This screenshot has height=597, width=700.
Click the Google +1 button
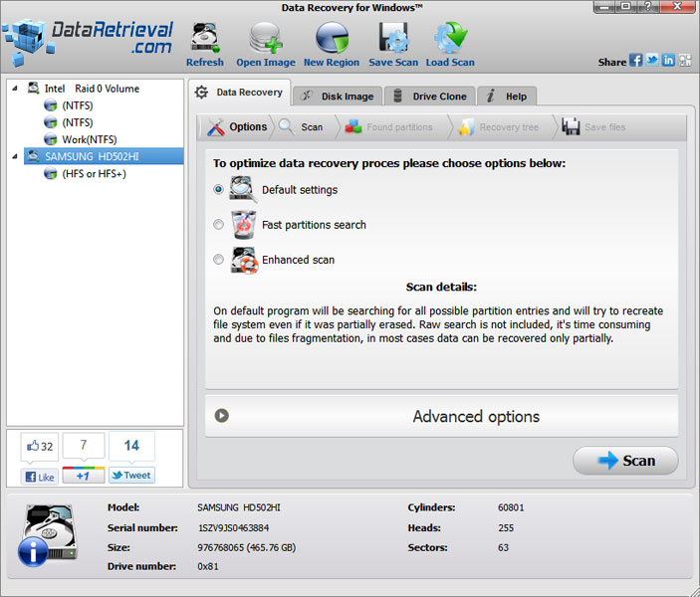pos(84,476)
